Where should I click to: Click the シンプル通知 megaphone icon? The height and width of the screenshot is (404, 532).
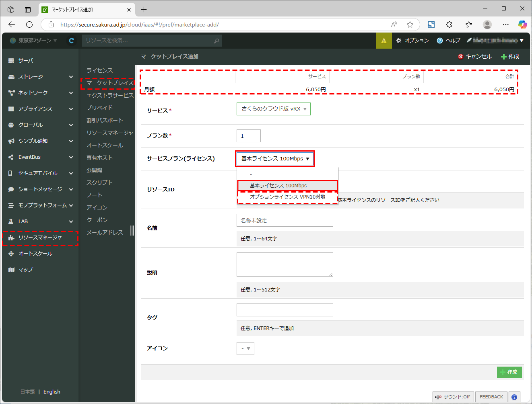coord(11,141)
